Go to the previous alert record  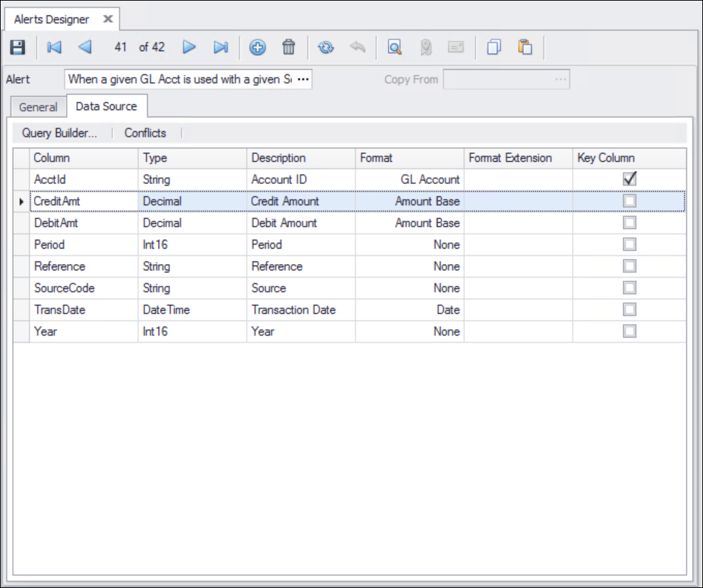click(x=85, y=48)
